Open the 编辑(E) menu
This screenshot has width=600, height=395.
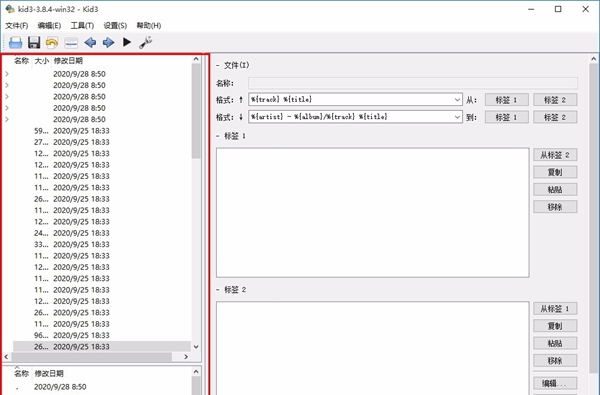[49, 26]
